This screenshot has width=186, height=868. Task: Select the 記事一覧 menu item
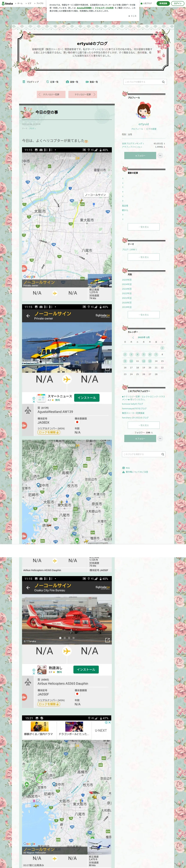coord(52,82)
